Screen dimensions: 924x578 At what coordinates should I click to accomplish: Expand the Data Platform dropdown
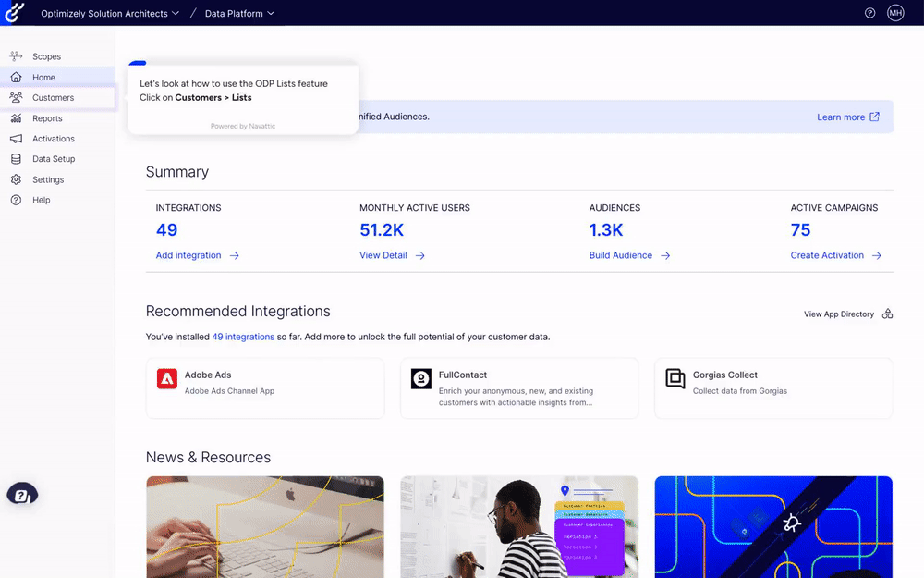click(238, 14)
